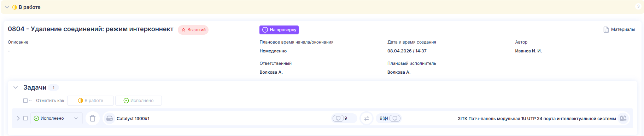This screenshot has height=136, width=644.
Task: Open dropdown arrow beside select-all checkbox
Action: [30, 101]
